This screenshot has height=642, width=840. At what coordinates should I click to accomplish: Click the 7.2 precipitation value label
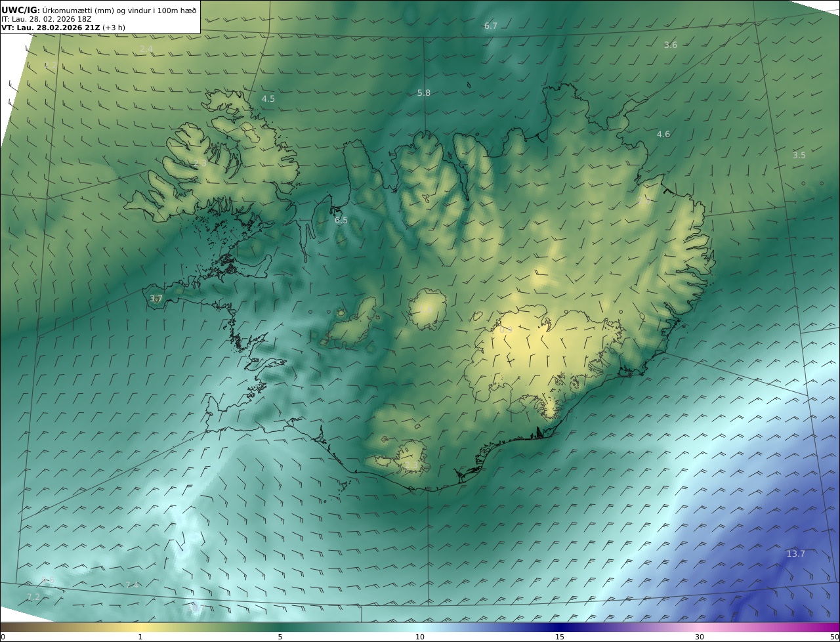tap(33, 597)
